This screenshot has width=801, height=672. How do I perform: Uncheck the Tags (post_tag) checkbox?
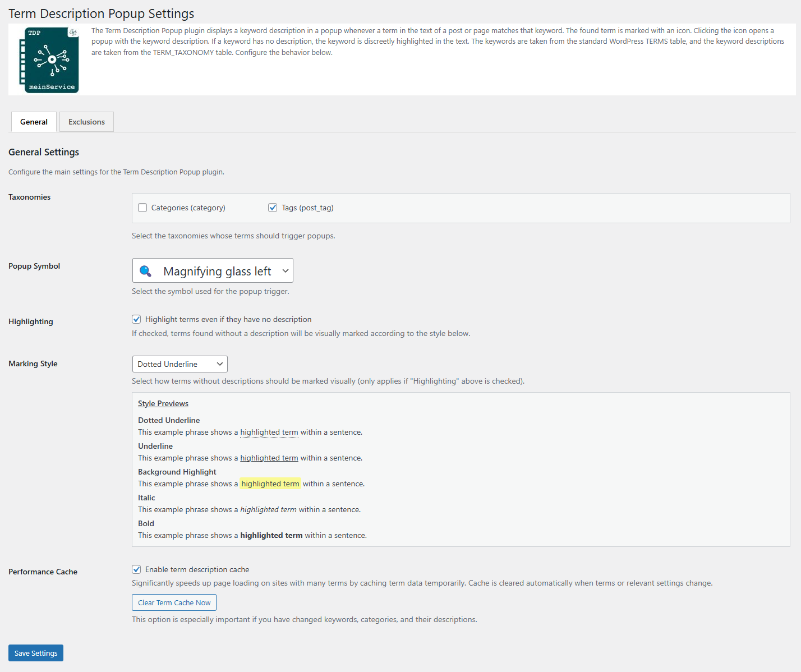click(x=273, y=208)
